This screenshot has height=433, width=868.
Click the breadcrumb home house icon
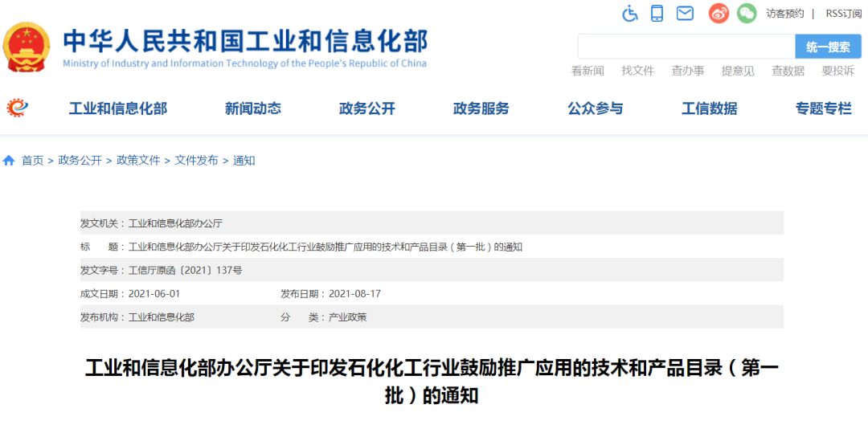coord(9,161)
